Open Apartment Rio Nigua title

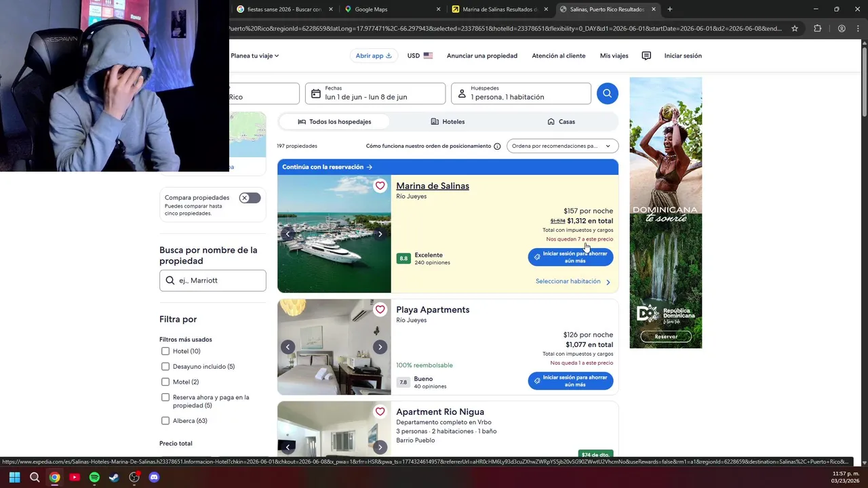(440, 412)
